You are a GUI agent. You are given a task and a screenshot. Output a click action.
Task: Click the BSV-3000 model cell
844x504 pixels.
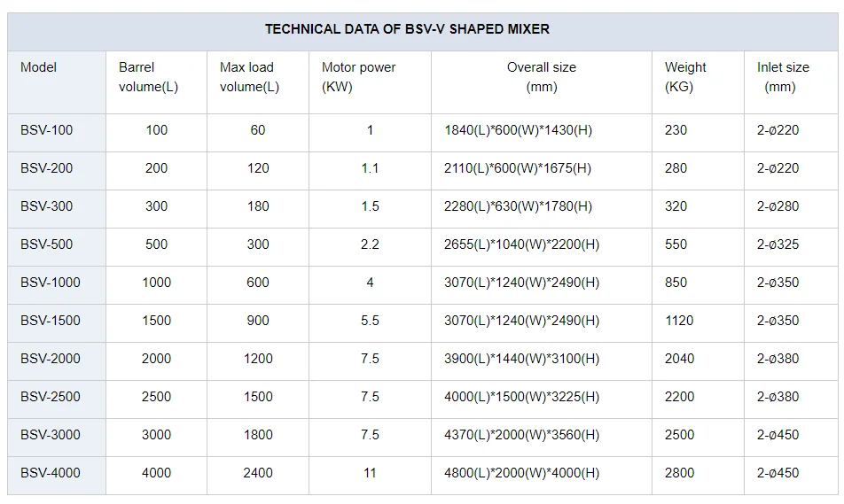pos(51,435)
